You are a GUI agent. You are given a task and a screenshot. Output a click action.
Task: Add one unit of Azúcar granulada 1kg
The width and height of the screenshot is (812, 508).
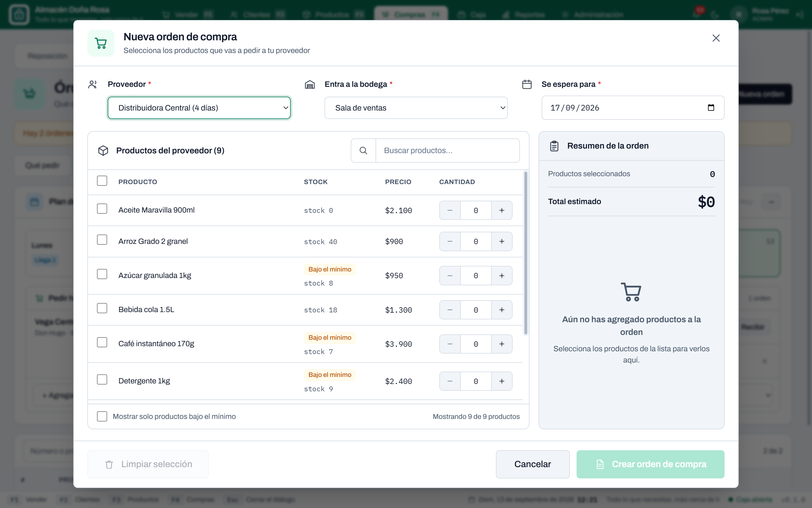pos(502,275)
